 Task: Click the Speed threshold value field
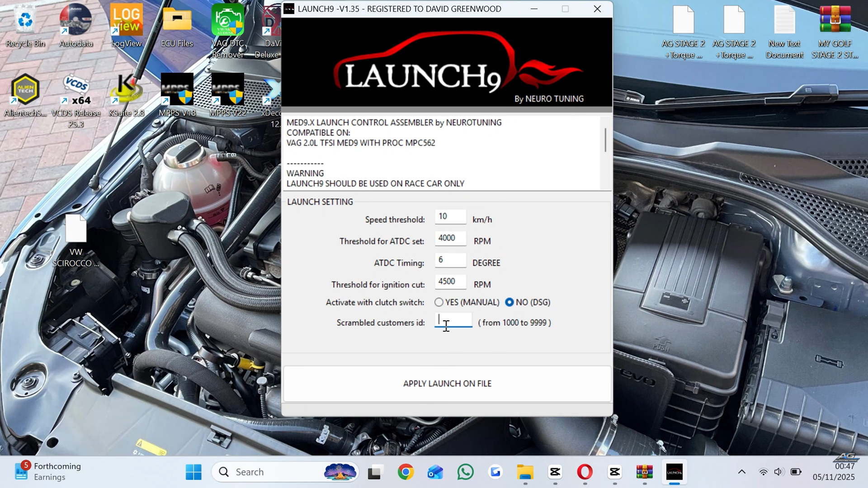click(450, 216)
